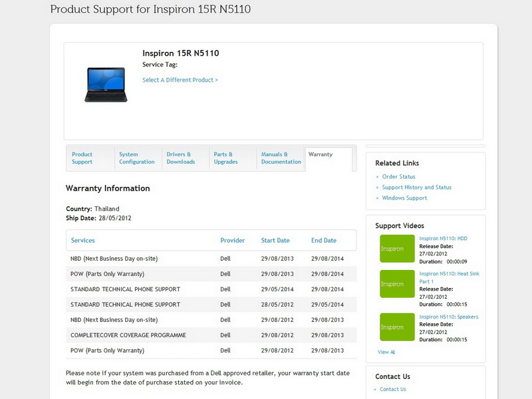Select NBD row starting 29/08/2013
532x399 pixels.
211,259
